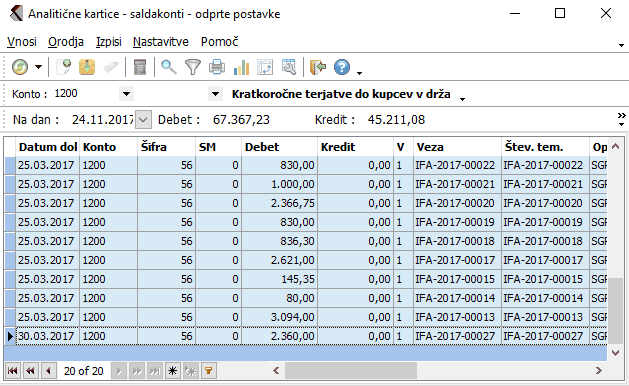Open the Pomoč menu

click(219, 42)
